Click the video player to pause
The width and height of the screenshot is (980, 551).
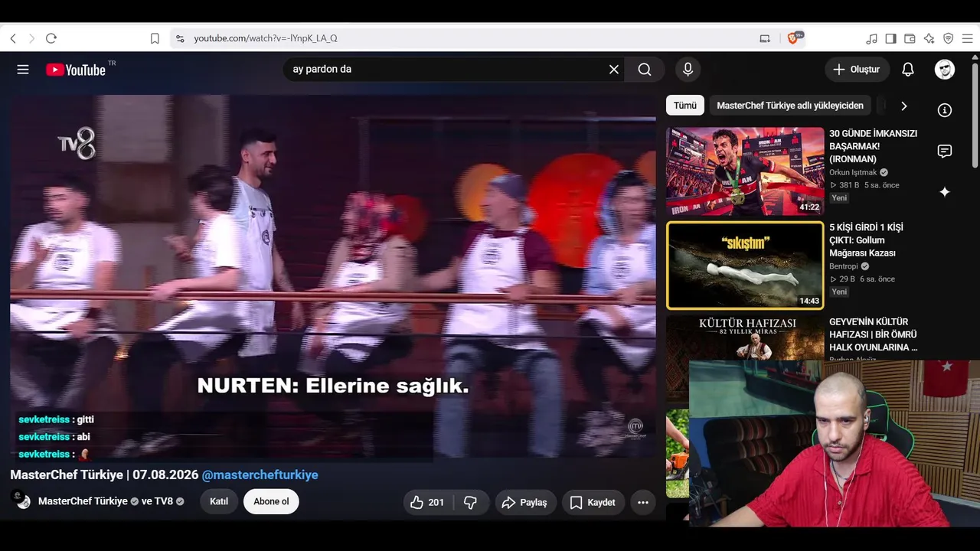pos(333,275)
